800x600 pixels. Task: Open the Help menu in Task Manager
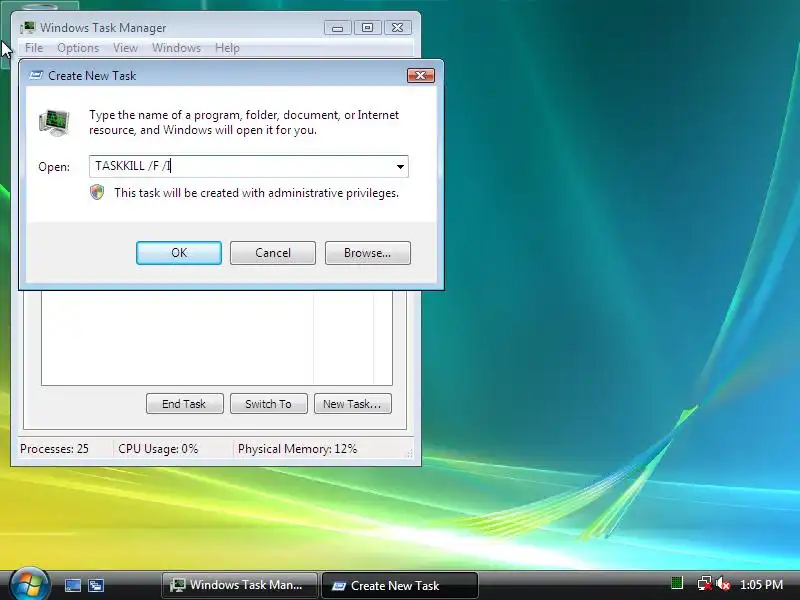(x=227, y=48)
